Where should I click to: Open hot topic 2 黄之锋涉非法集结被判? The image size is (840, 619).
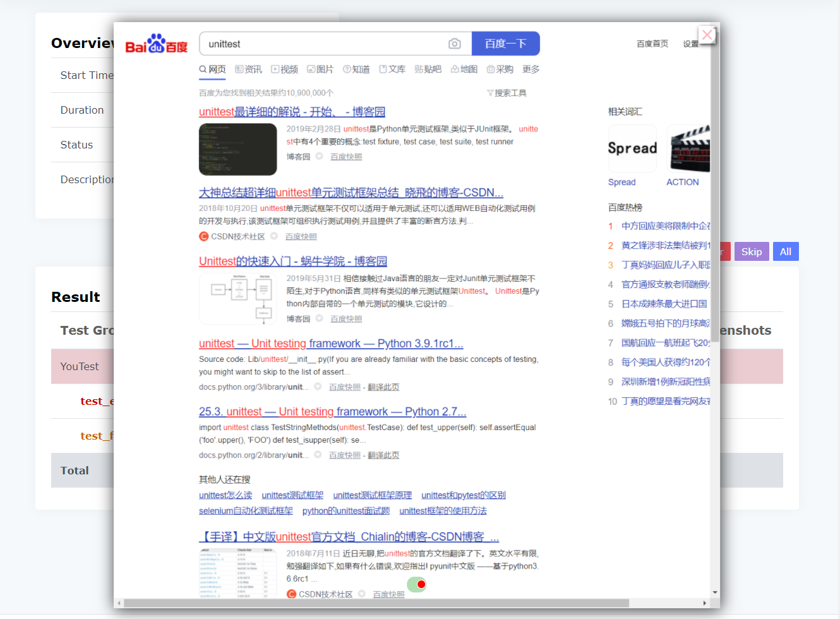[x=666, y=245]
